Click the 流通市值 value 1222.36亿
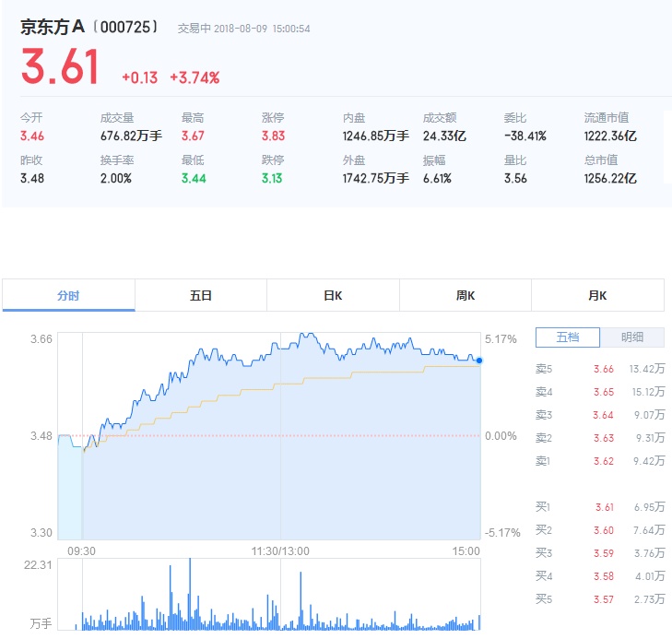This screenshot has height=639, width=672. (x=610, y=136)
